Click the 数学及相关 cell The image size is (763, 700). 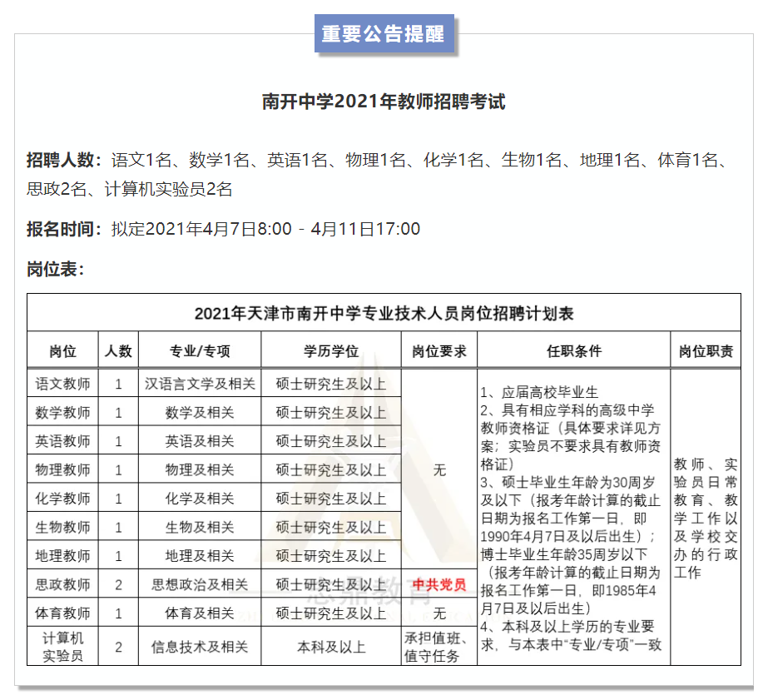click(200, 412)
